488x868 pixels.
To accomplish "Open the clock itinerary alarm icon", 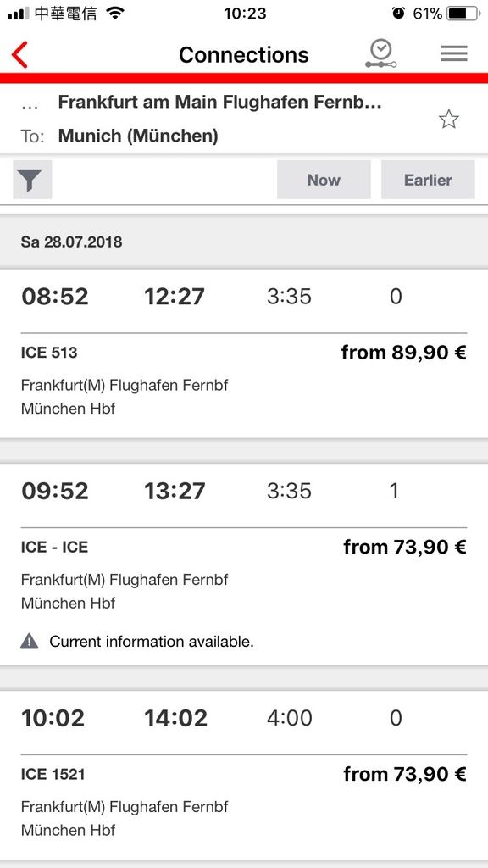I will (x=381, y=54).
